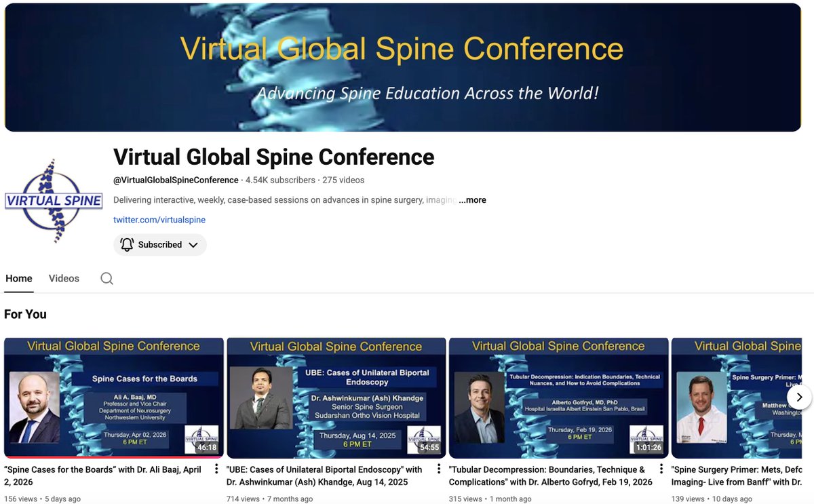
Task: Click the 54:55 duration badge
Action: pos(429,448)
